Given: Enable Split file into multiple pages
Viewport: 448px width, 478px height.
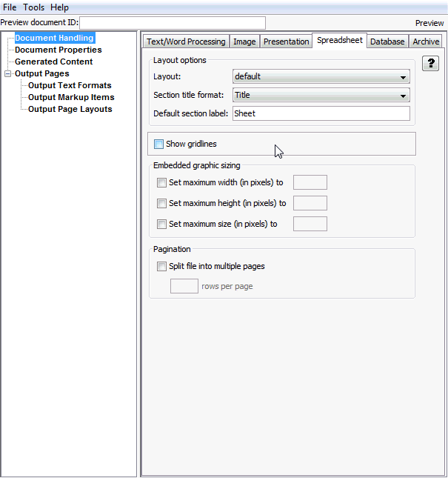Looking at the screenshot, I should (161, 266).
